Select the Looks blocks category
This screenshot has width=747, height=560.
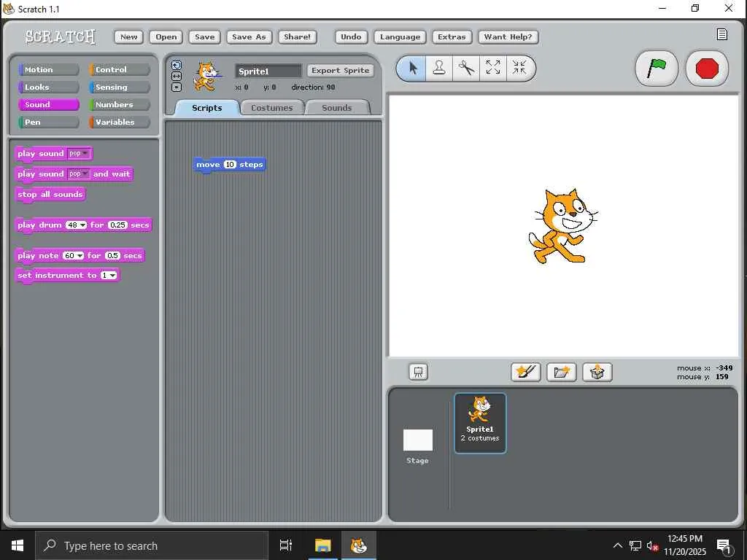[49, 87]
